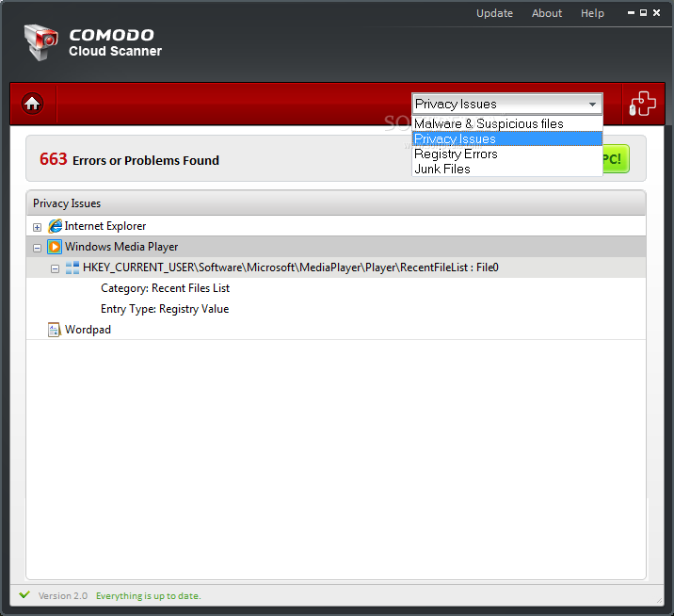The height and width of the screenshot is (616, 674).
Task: Expand the Internet Explorer tree node
Action: [x=38, y=227]
